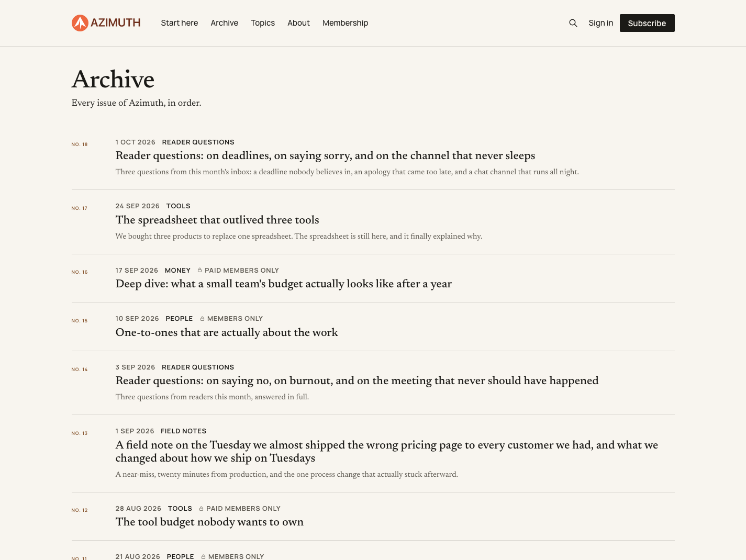Open the deep dive on a small team's budget
The width and height of the screenshot is (746, 560).
[284, 284]
